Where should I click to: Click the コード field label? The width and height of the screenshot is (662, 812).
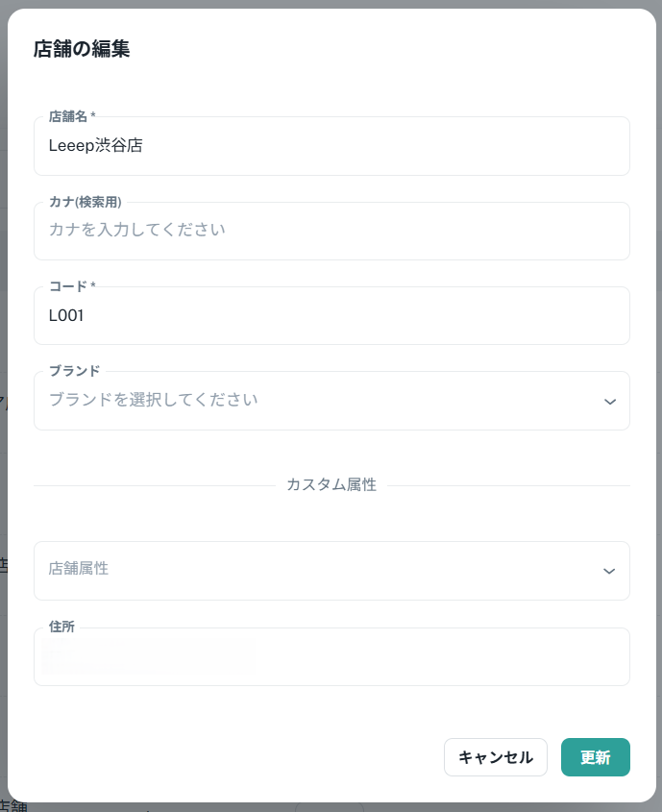click(x=67, y=286)
